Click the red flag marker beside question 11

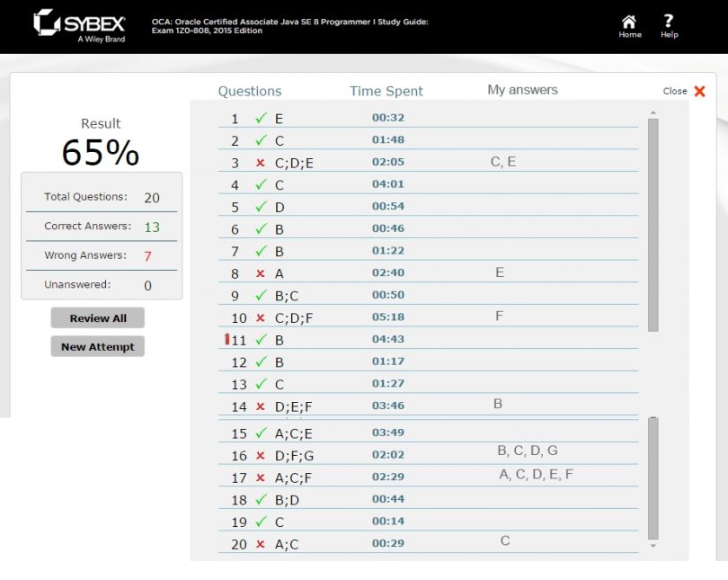click(x=226, y=339)
